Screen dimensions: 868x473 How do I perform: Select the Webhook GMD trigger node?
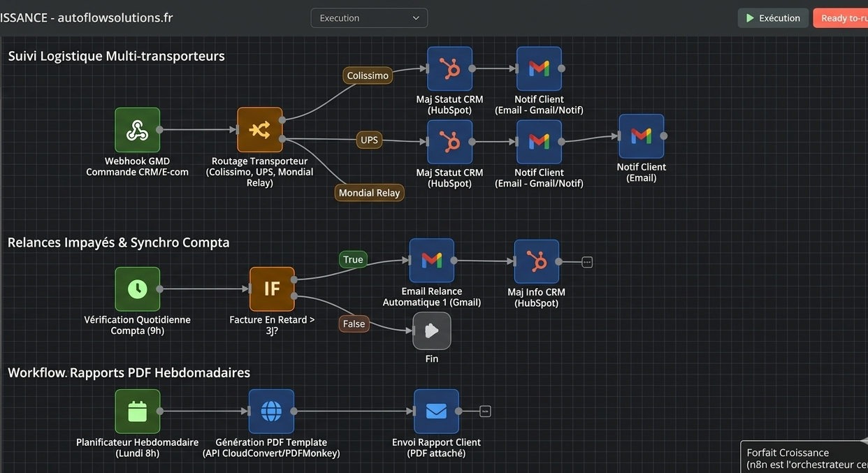coord(138,130)
